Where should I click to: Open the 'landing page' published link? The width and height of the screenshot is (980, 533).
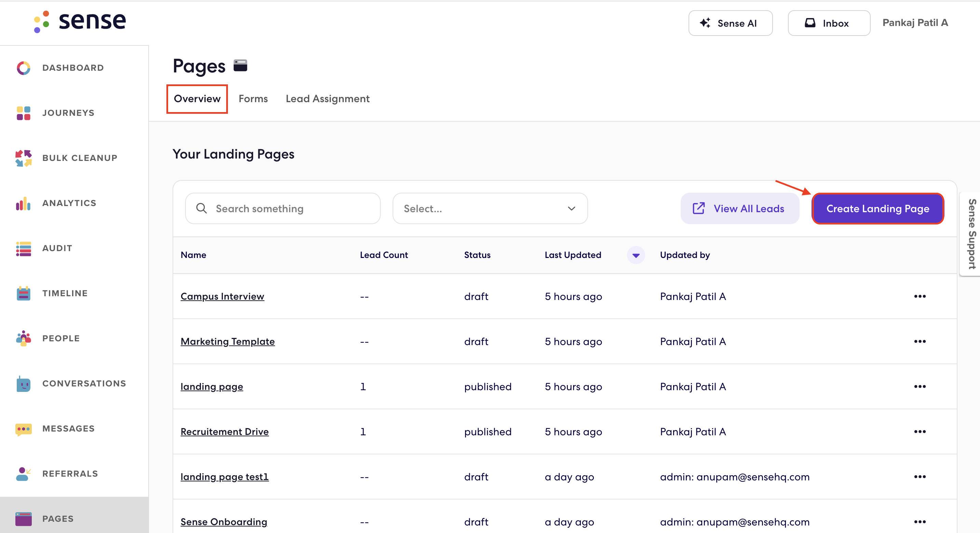pos(212,387)
